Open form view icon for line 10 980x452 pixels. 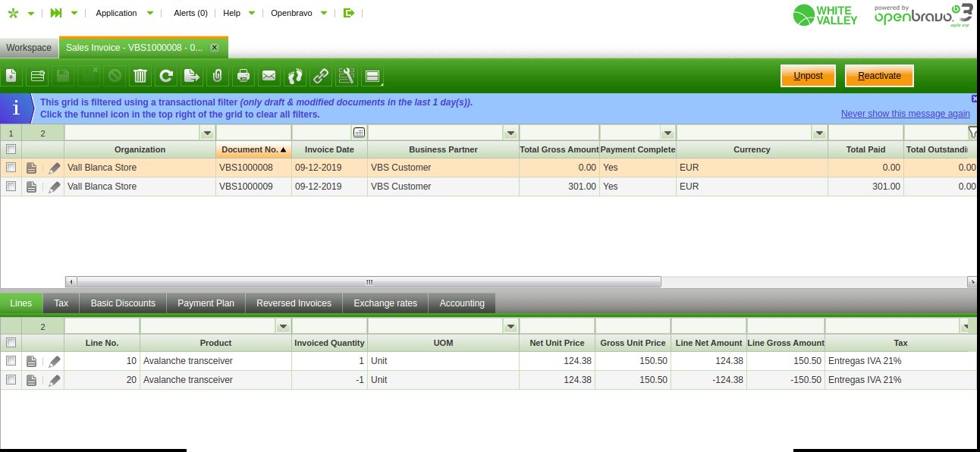pyautogui.click(x=31, y=362)
